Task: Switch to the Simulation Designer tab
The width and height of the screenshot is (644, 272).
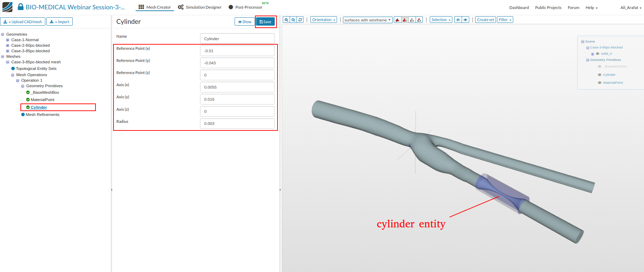Action: (200, 7)
